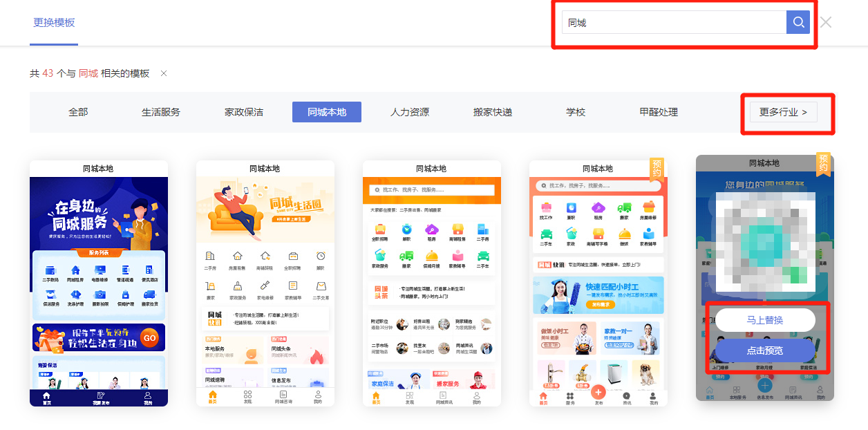Click the 马上替换 button on the hovered template
The width and height of the screenshot is (868, 430).
765,320
